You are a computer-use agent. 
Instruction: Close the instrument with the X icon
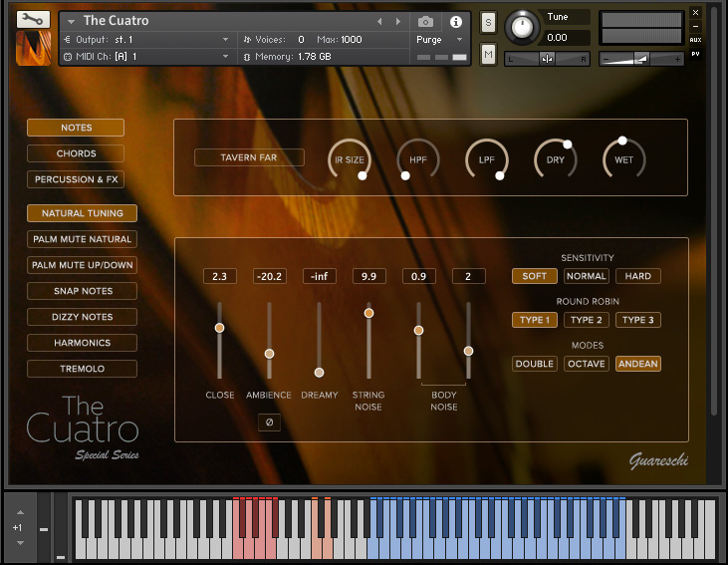tap(695, 13)
